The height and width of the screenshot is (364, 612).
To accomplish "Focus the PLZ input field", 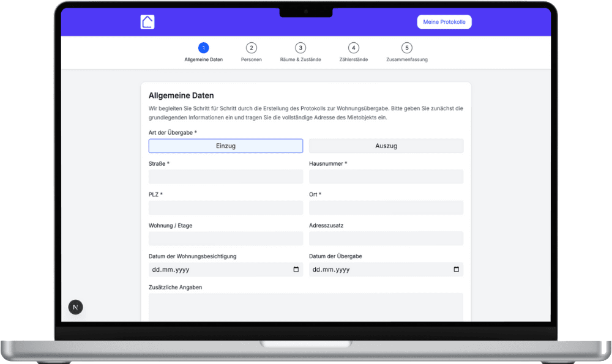I will click(225, 208).
